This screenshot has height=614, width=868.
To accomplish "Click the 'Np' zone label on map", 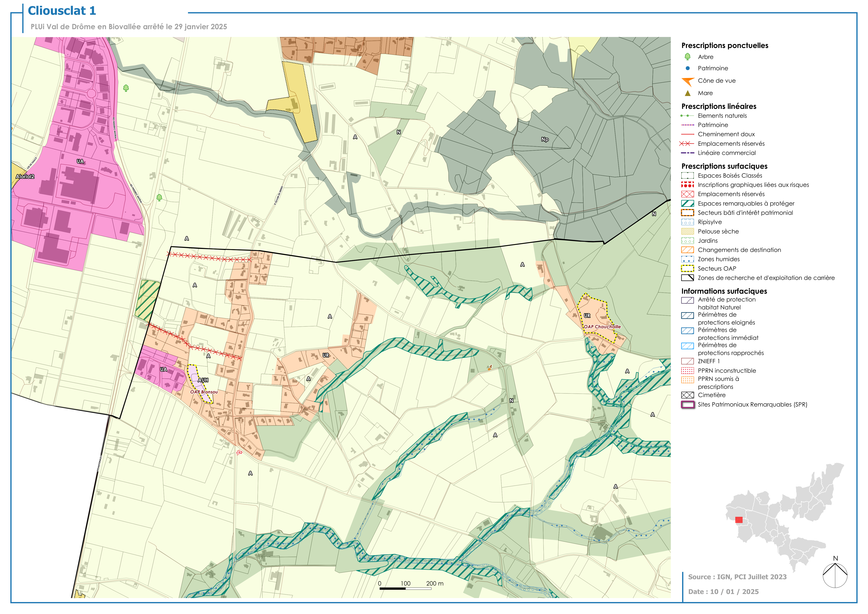I will [545, 139].
